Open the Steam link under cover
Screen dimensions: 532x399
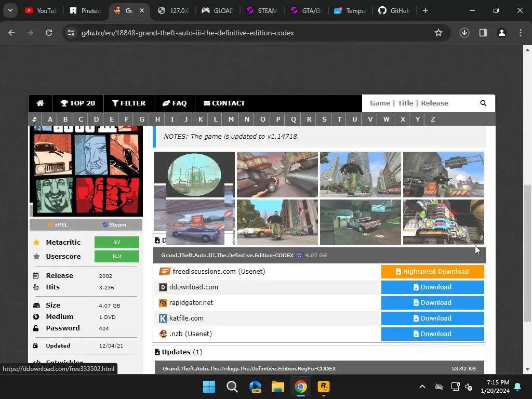[x=114, y=224]
